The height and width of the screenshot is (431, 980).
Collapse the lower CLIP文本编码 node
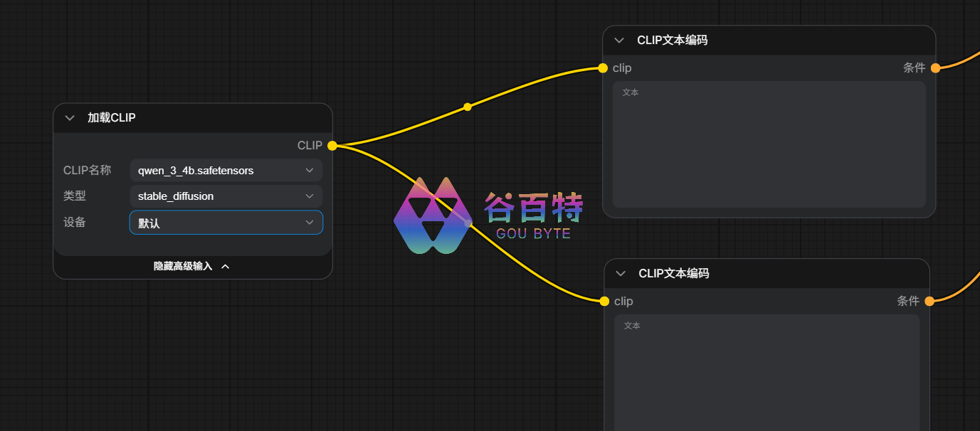[621, 274]
